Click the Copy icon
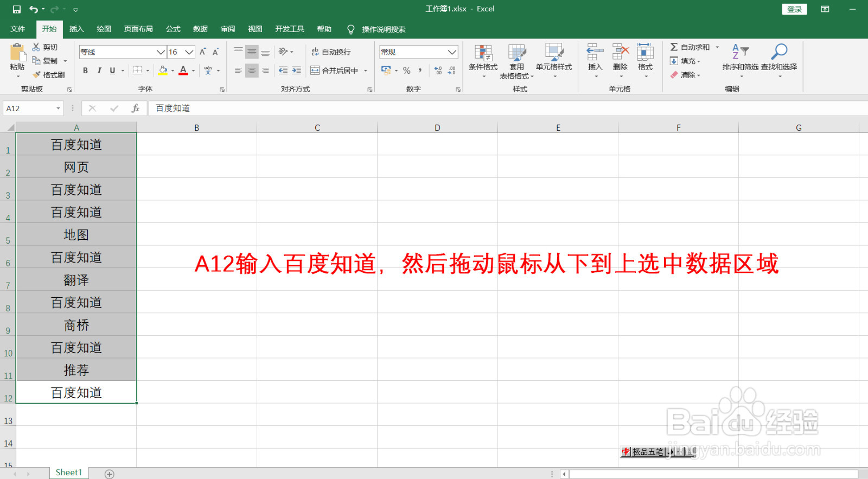The width and height of the screenshot is (868, 479). tap(36, 61)
